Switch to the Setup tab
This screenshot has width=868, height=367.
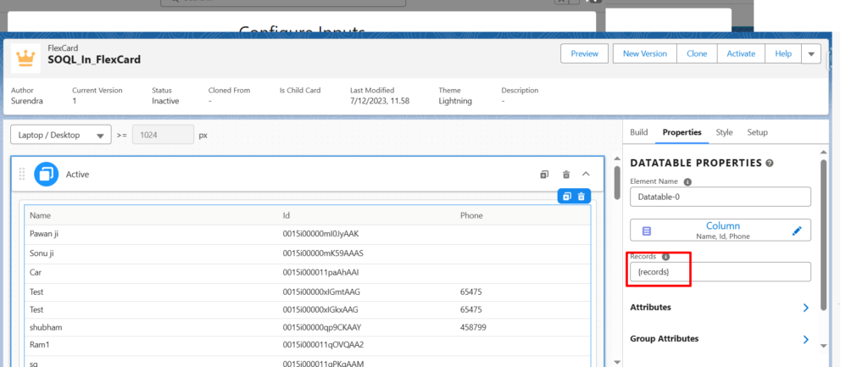(757, 132)
